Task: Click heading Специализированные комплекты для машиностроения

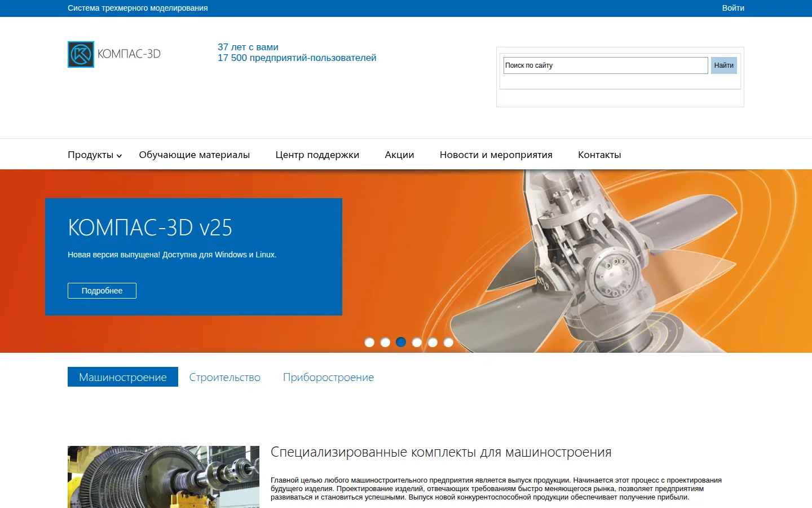Action: pos(441,452)
